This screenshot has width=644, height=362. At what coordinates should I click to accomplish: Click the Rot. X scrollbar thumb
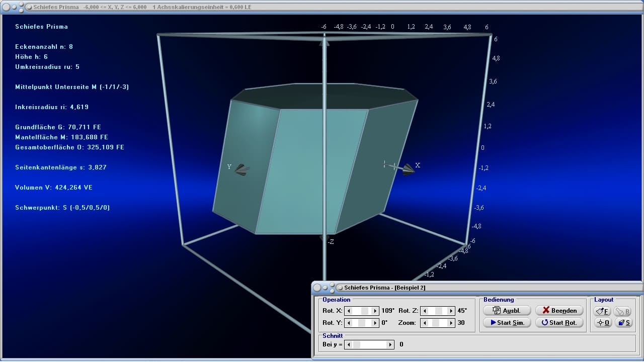pyautogui.click(x=365, y=311)
